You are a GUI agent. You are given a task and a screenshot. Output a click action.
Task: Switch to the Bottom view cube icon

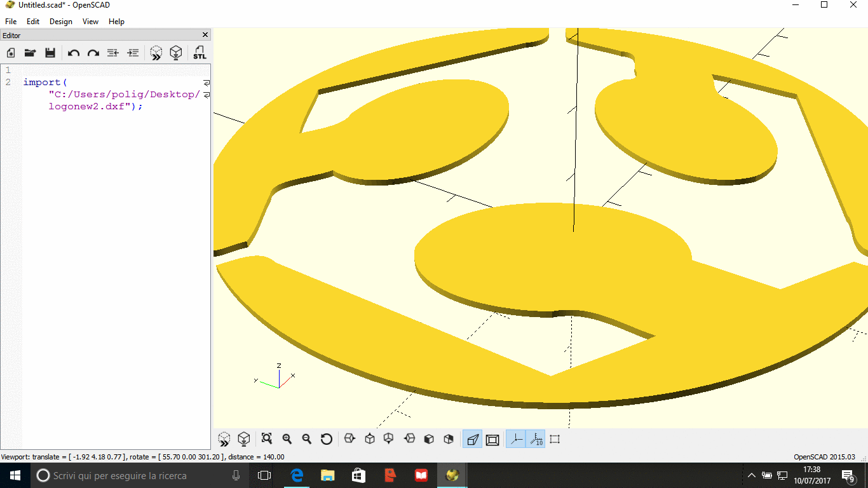coord(389,438)
